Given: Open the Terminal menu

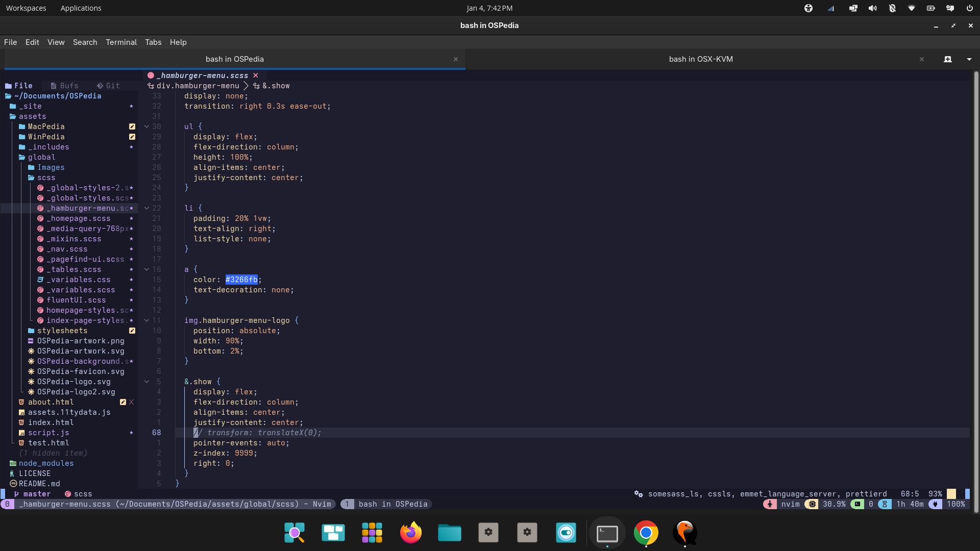Looking at the screenshot, I should click(121, 42).
